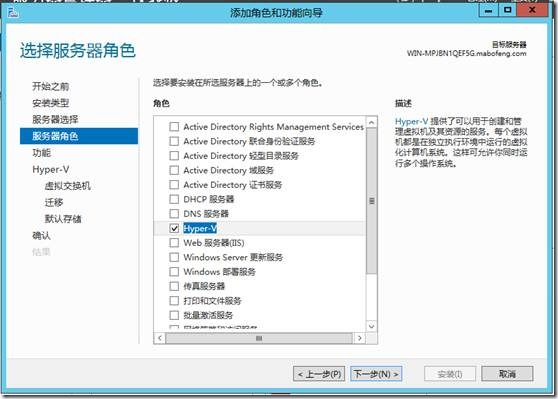Check the 打印和文件服务 role

(x=174, y=301)
